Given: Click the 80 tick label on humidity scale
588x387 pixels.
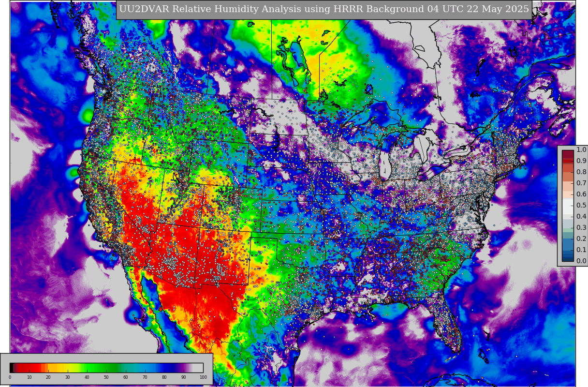Looking at the screenshot, I should tap(164, 377).
